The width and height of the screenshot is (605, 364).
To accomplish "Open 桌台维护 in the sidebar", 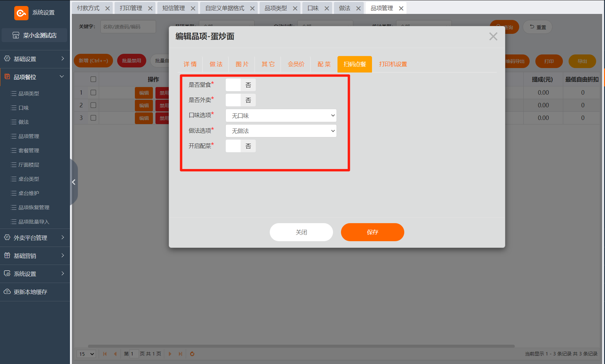I will click(29, 193).
